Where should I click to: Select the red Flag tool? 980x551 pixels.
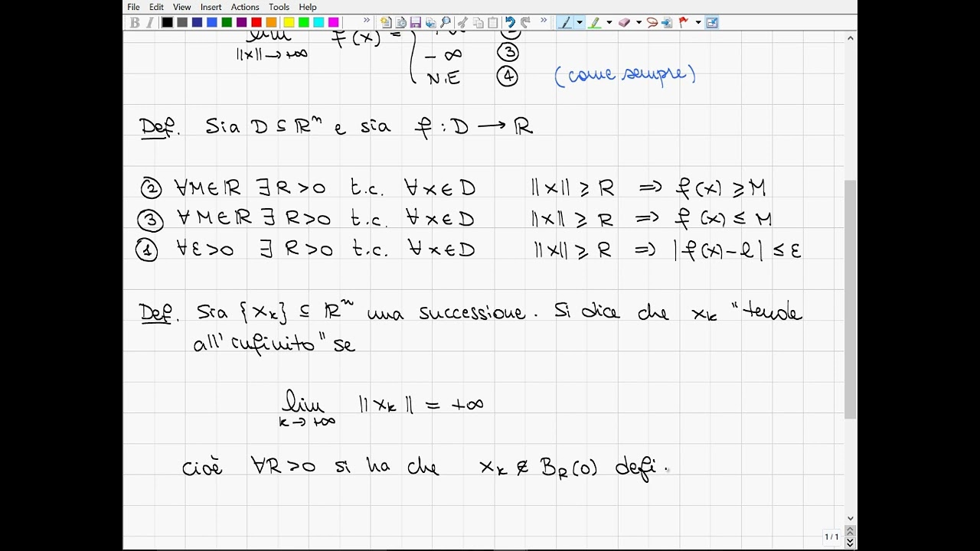point(683,22)
